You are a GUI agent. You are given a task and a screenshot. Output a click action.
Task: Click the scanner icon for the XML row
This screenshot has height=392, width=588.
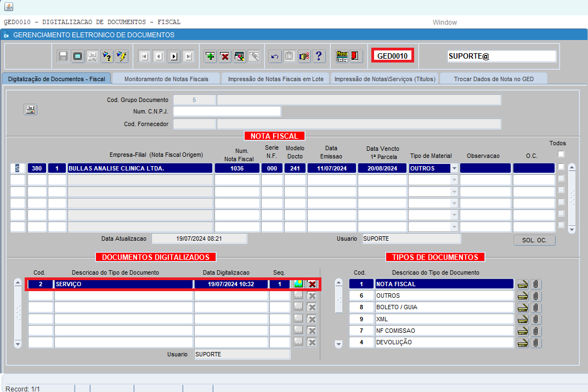click(x=523, y=319)
